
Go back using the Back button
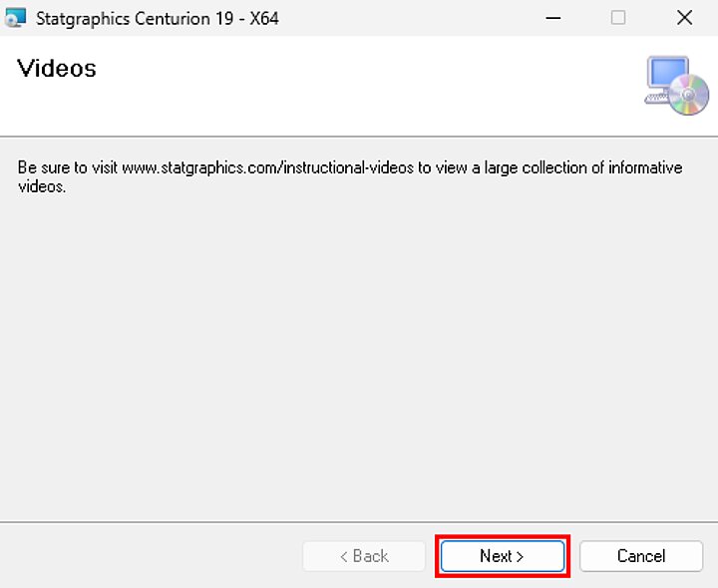coord(364,556)
